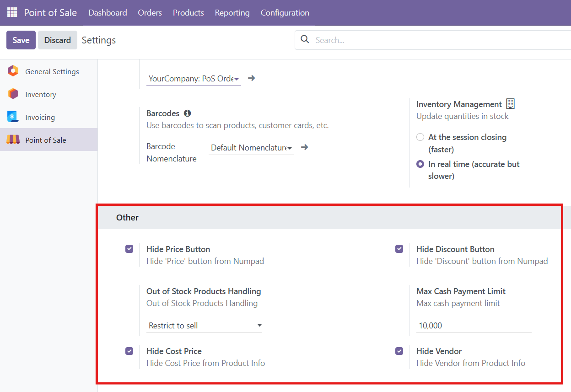Image resolution: width=571 pixels, height=392 pixels.
Task: Click the Max Cash Payment Limit field
Action: [x=474, y=326]
